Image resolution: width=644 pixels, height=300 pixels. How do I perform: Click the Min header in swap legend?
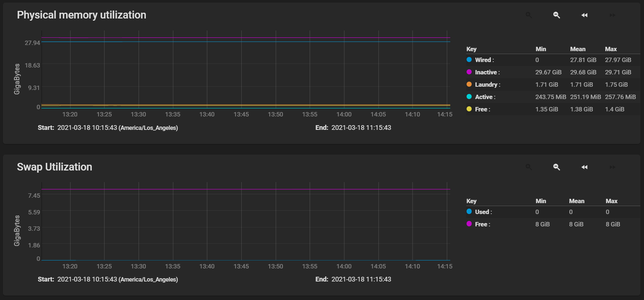pyautogui.click(x=541, y=201)
